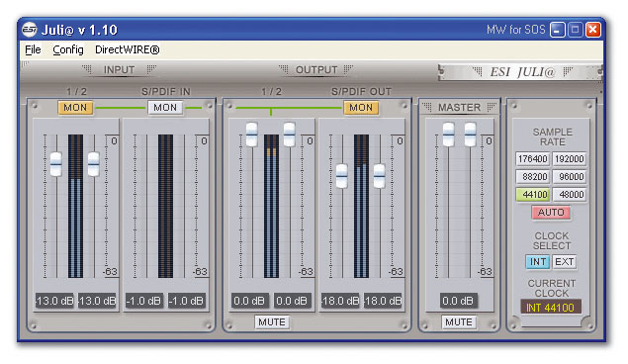Click S/PDIF IN left -1.0 dB value

click(144, 301)
